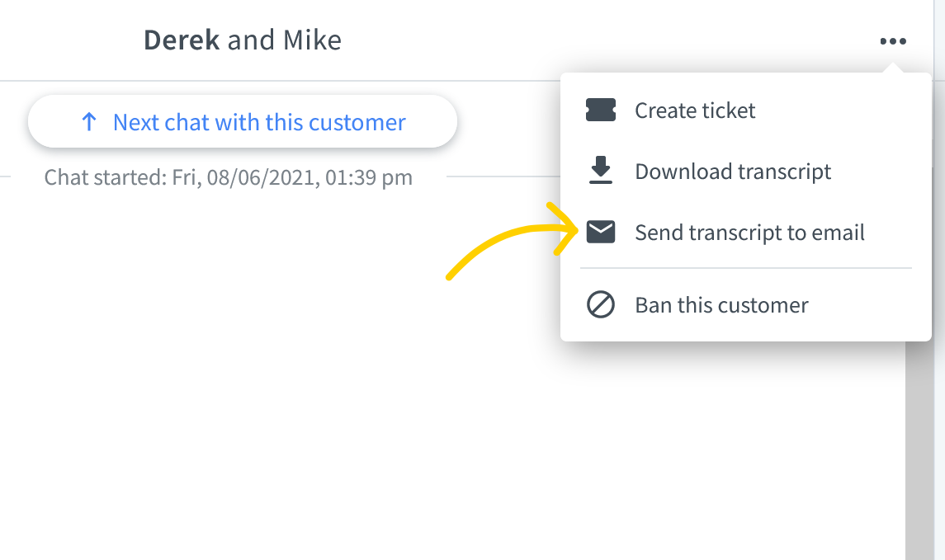Screen dimensions: 945x560
Task: Click the blue up arrow icon
Action: (89, 121)
